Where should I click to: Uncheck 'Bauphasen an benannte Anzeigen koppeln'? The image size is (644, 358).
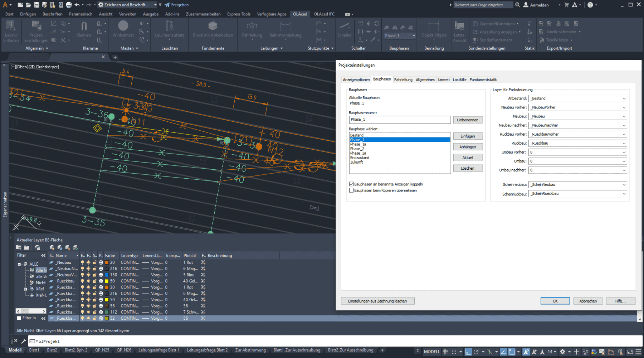(x=351, y=184)
